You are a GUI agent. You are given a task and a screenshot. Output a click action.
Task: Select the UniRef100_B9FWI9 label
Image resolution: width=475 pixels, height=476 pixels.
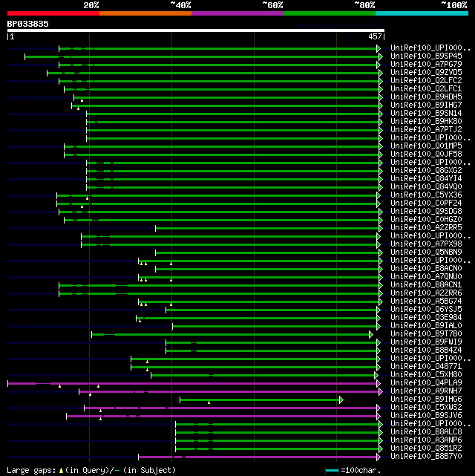(x=426, y=342)
